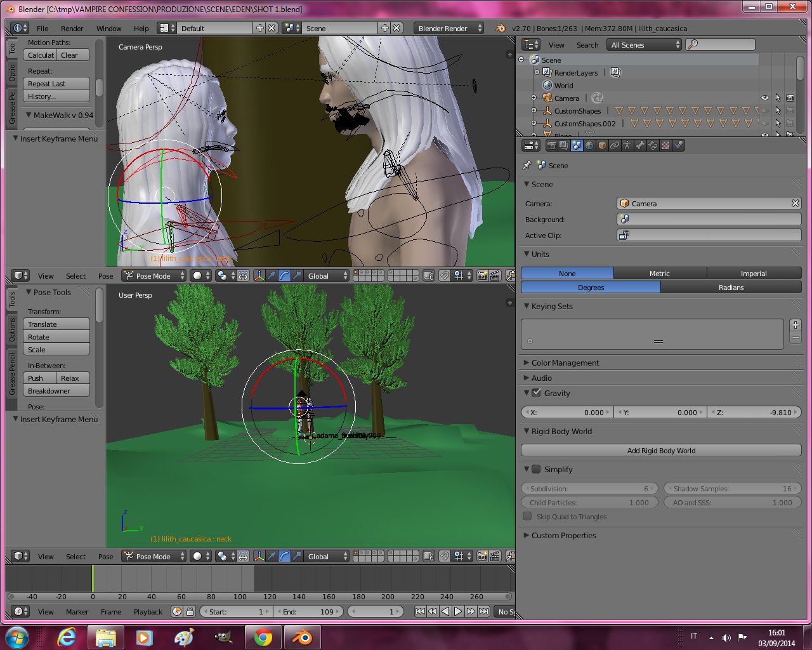812x650 pixels.
Task: Open the Object Constraints properties tab
Action: pyautogui.click(x=615, y=145)
